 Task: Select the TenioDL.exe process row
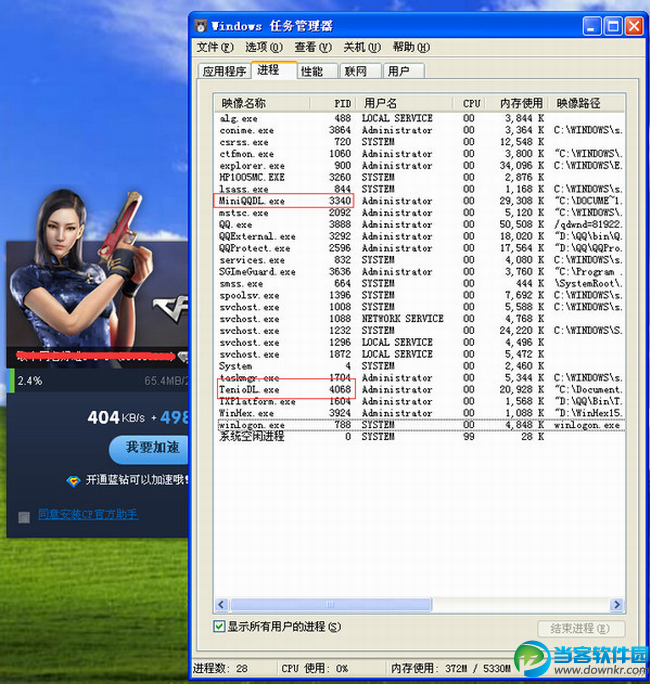pos(420,389)
